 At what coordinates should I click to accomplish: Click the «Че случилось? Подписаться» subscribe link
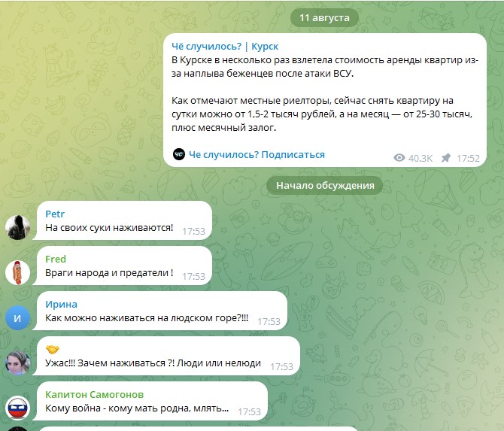(257, 155)
